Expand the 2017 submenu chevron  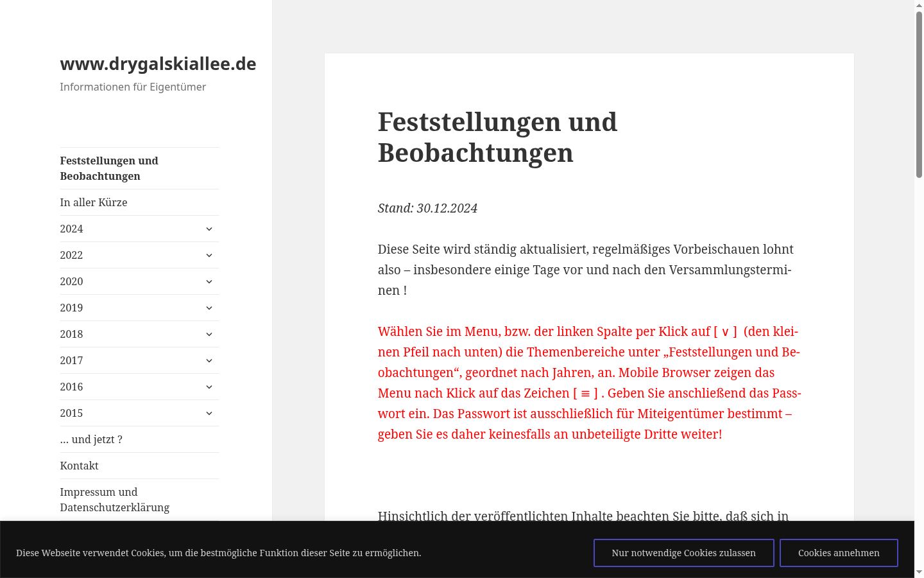(x=209, y=360)
